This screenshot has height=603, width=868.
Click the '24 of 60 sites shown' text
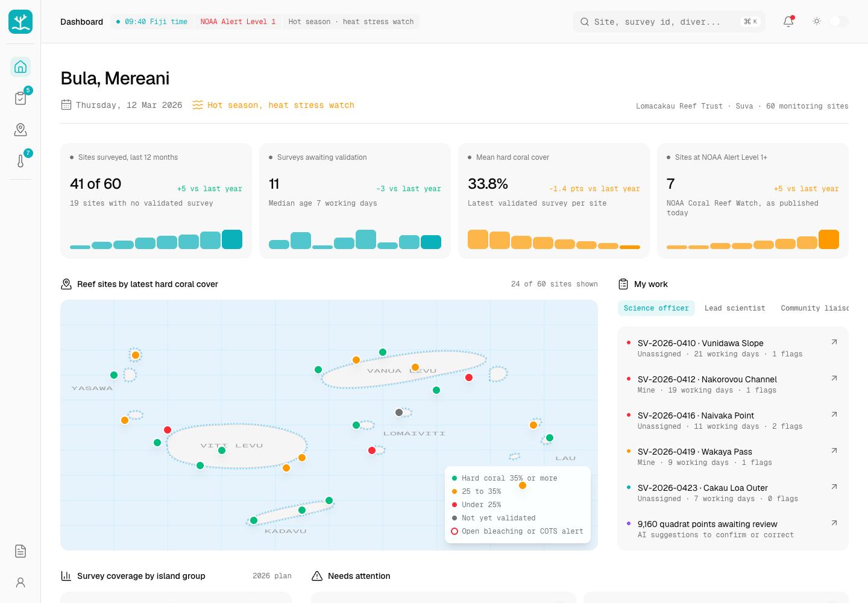[555, 284]
